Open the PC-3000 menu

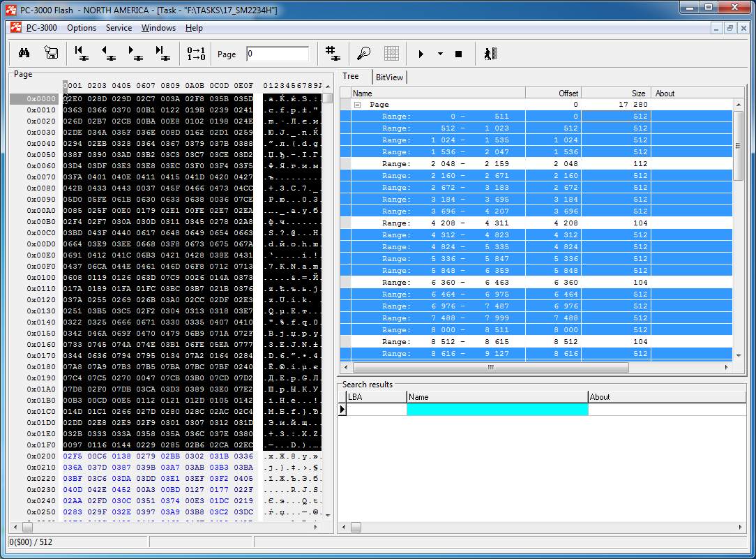click(41, 28)
